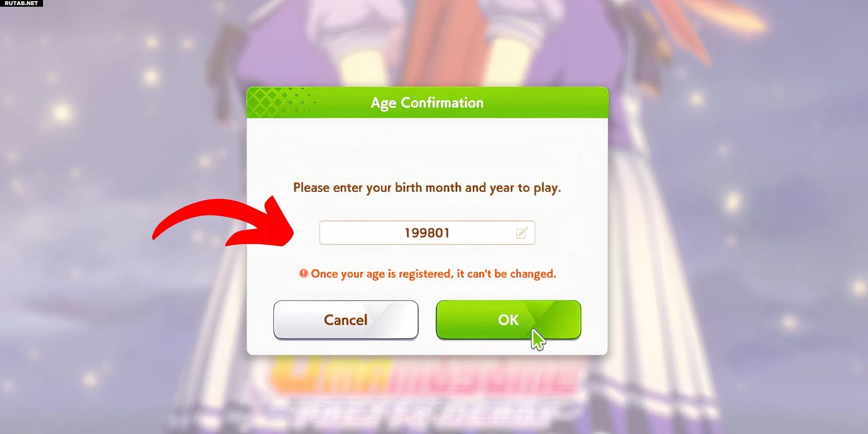Click the empty white area above the prompt
This screenshot has width=868, height=434.
coord(427,148)
